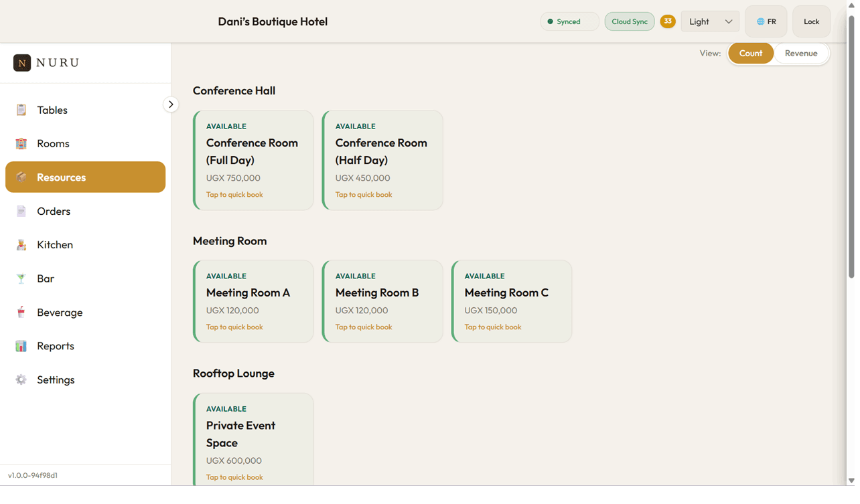Screen dimensions: 860x504
Task: Click the View: label
Action: tap(710, 54)
